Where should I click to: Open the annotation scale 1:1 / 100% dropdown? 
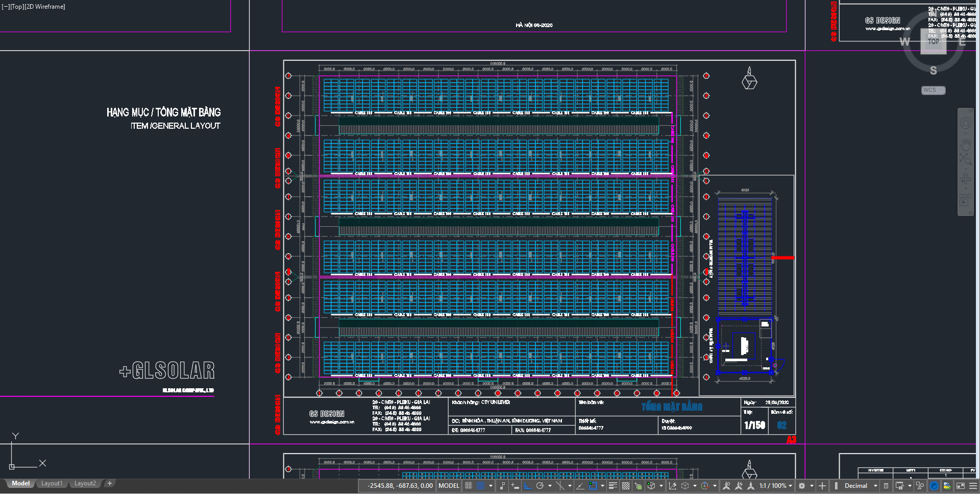point(775,486)
